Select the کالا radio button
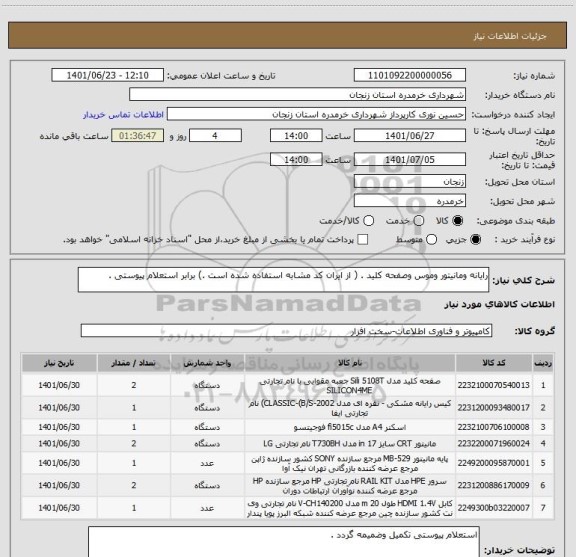The image size is (576, 557). pos(458,221)
